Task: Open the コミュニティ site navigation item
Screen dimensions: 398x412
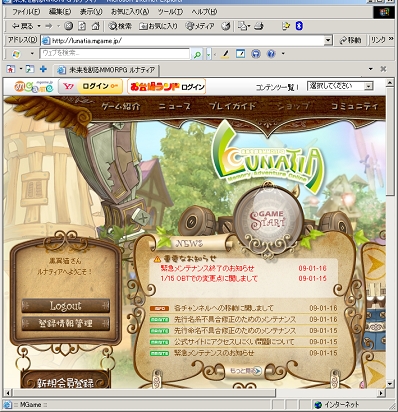Action: (355, 106)
